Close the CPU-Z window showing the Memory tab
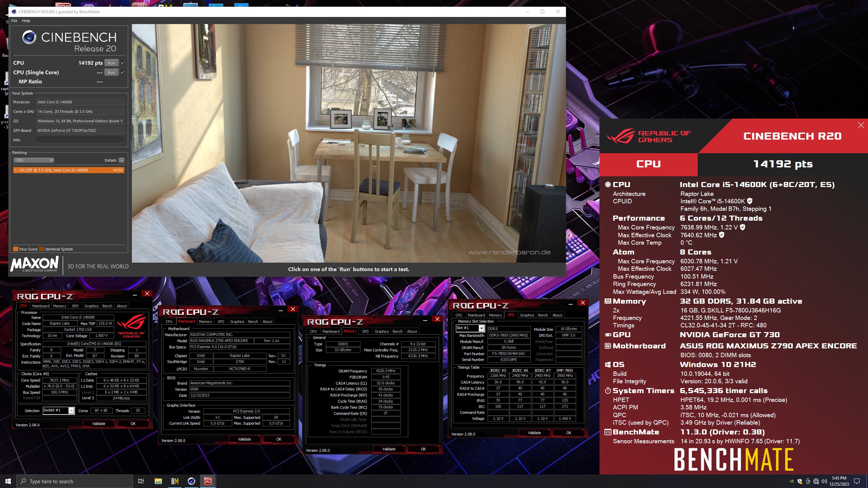The width and height of the screenshot is (868, 488). (437, 319)
